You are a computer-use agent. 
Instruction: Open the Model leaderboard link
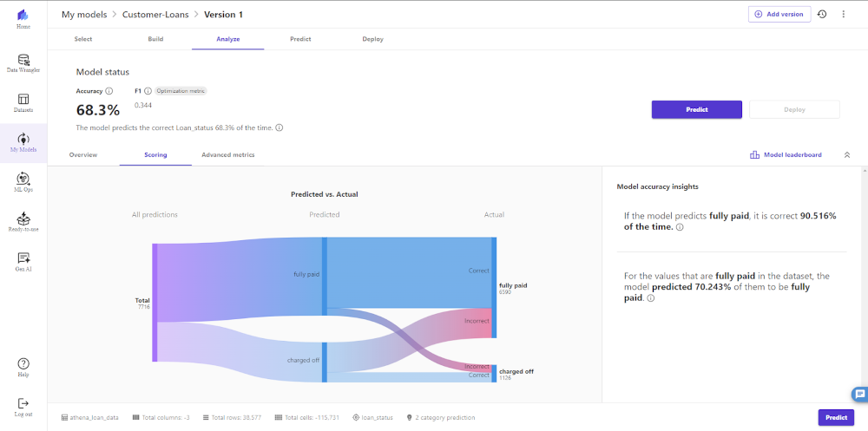[x=786, y=155]
